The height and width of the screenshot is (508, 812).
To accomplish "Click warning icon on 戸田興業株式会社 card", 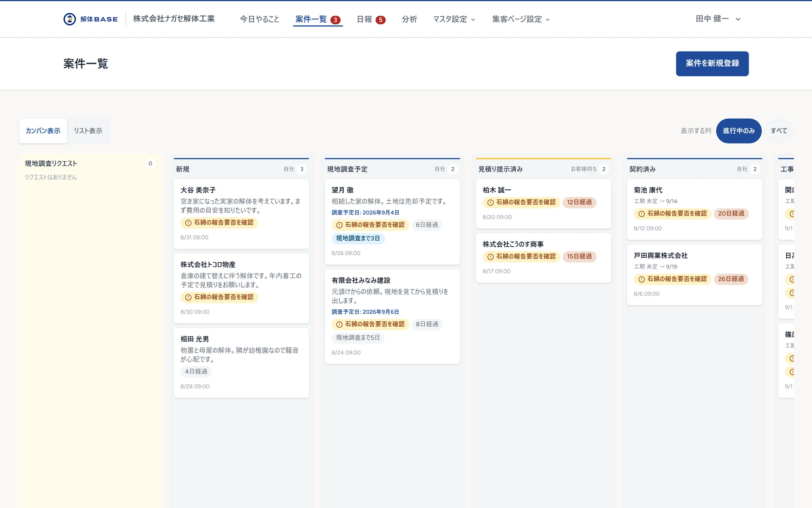I will pos(641,279).
